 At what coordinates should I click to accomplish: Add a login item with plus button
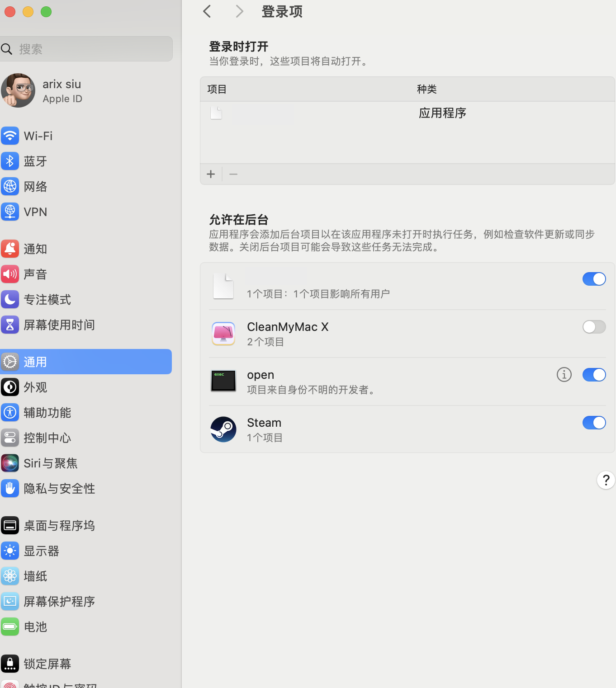pos(211,174)
